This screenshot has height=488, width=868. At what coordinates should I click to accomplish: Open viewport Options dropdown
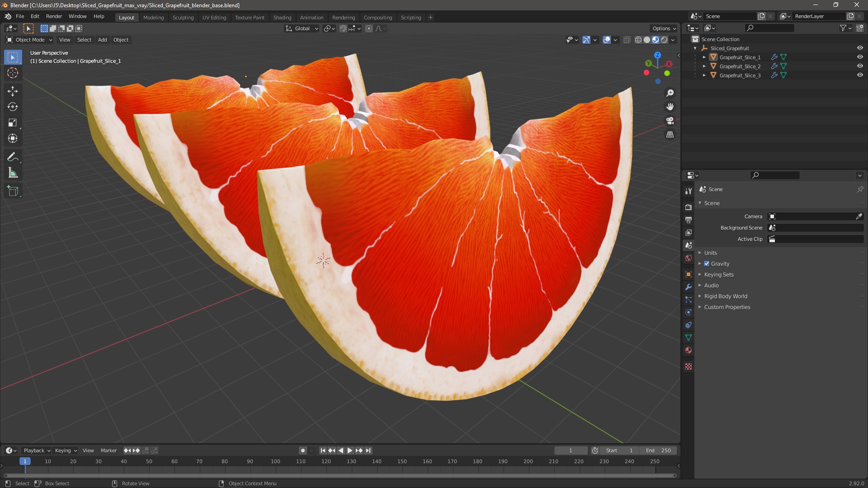(x=664, y=28)
